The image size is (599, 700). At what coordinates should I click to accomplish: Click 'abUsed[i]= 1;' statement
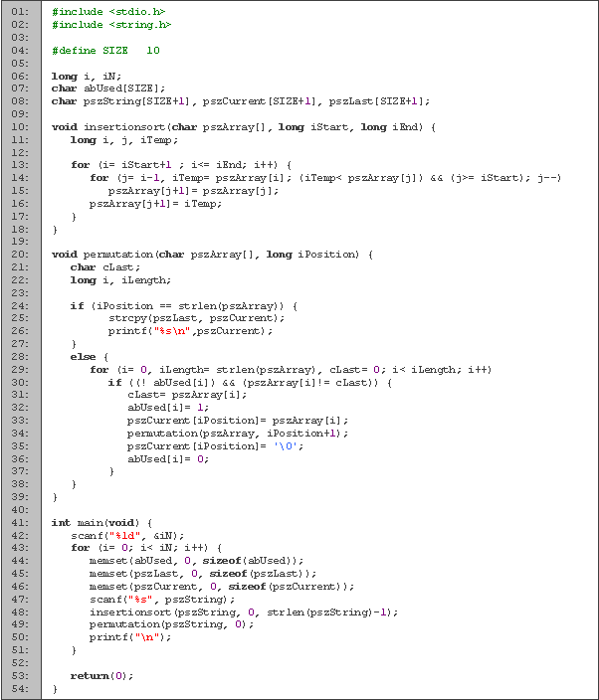coord(168,408)
